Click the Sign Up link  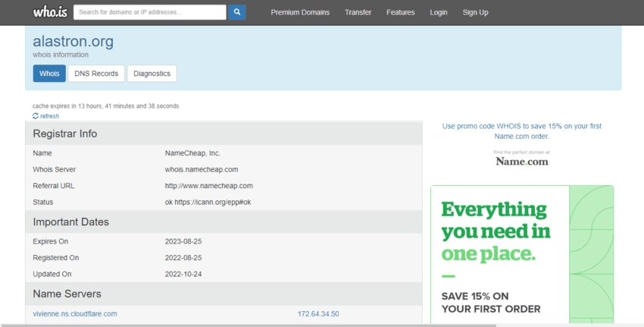click(x=475, y=13)
